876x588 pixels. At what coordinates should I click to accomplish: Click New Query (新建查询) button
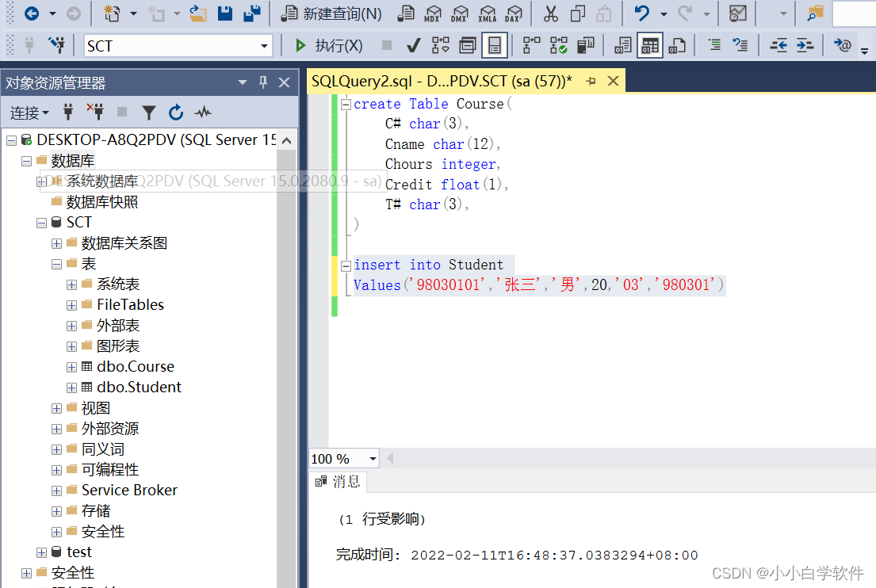click(333, 13)
